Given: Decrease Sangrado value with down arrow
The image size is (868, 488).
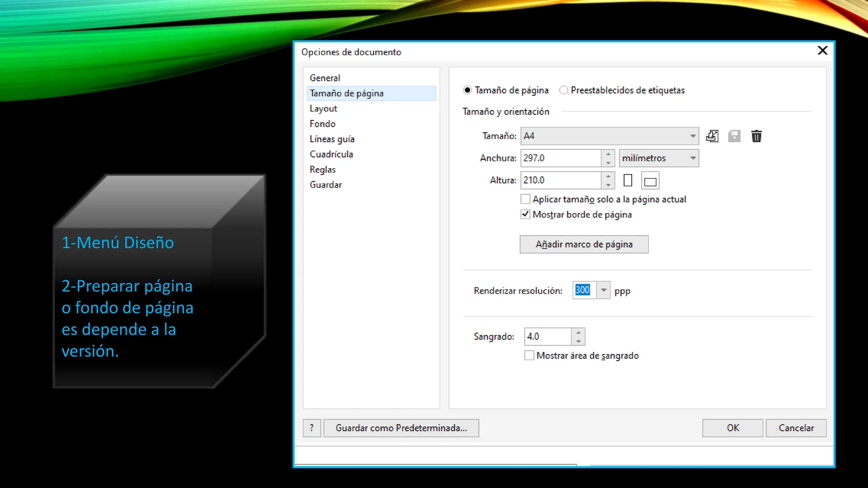Looking at the screenshot, I should [x=579, y=341].
